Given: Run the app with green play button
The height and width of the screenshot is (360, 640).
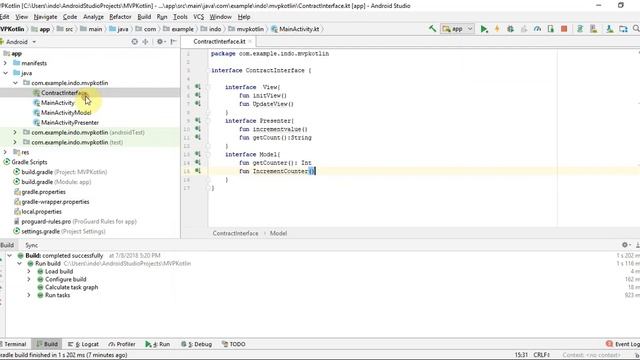Looking at the screenshot, I should point(484,29).
